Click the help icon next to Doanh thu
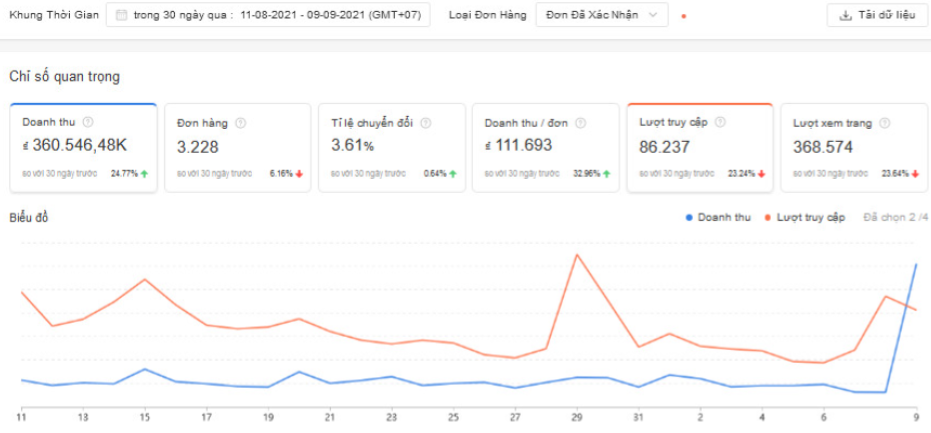The width and height of the screenshot is (931, 433). point(88,122)
